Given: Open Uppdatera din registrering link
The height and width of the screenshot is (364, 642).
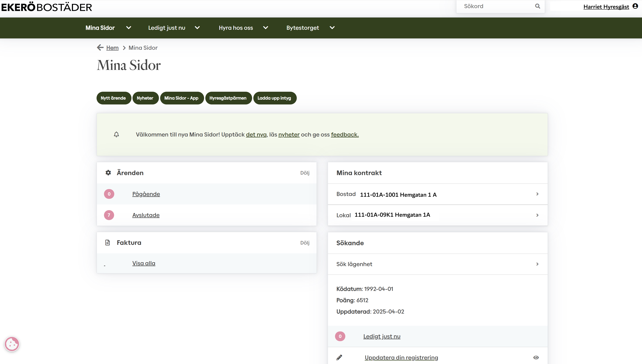Looking at the screenshot, I should click(401, 357).
